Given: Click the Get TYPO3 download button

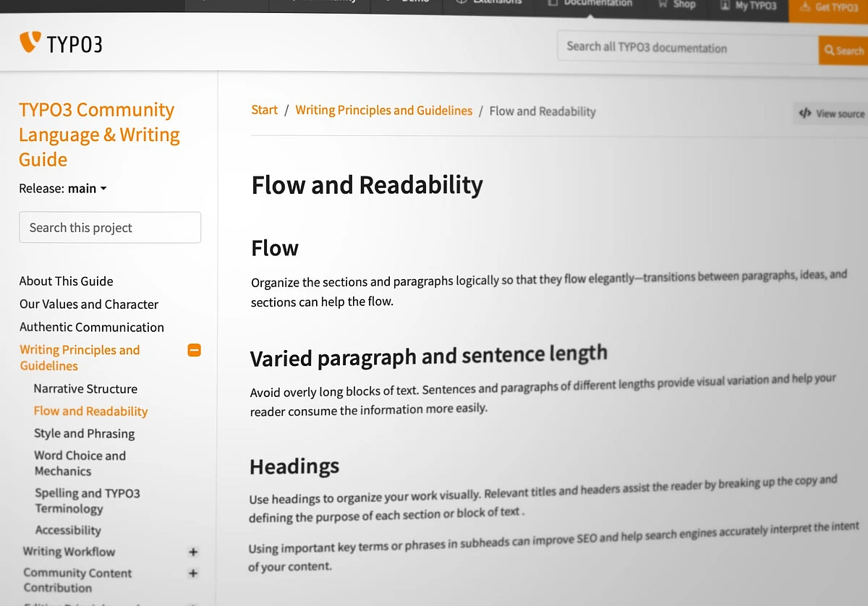Looking at the screenshot, I should (829, 7).
